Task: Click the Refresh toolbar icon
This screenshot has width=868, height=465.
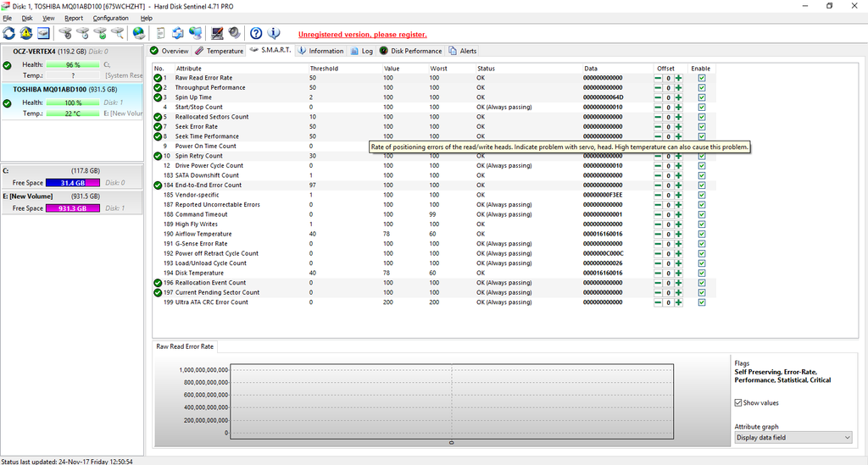Action: (x=9, y=34)
